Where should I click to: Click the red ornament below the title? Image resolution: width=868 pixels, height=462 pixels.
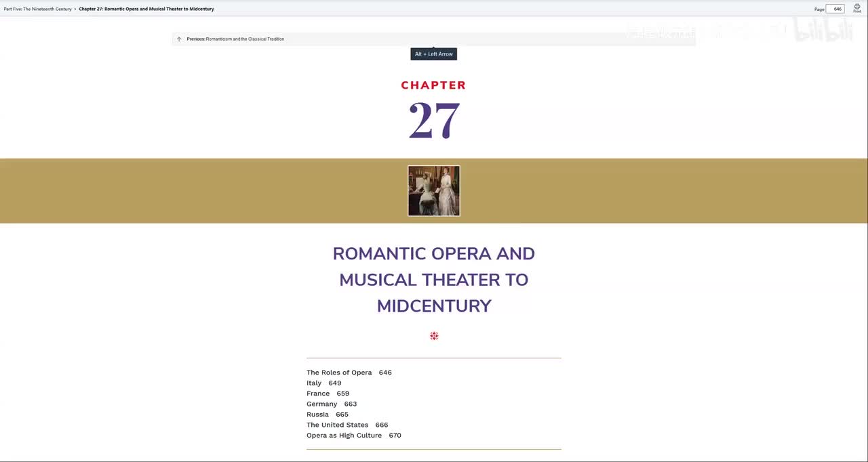click(x=434, y=336)
